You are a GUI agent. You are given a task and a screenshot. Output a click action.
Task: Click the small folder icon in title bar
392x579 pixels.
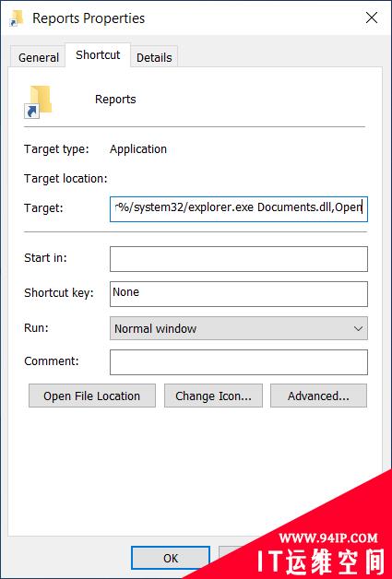click(x=17, y=18)
